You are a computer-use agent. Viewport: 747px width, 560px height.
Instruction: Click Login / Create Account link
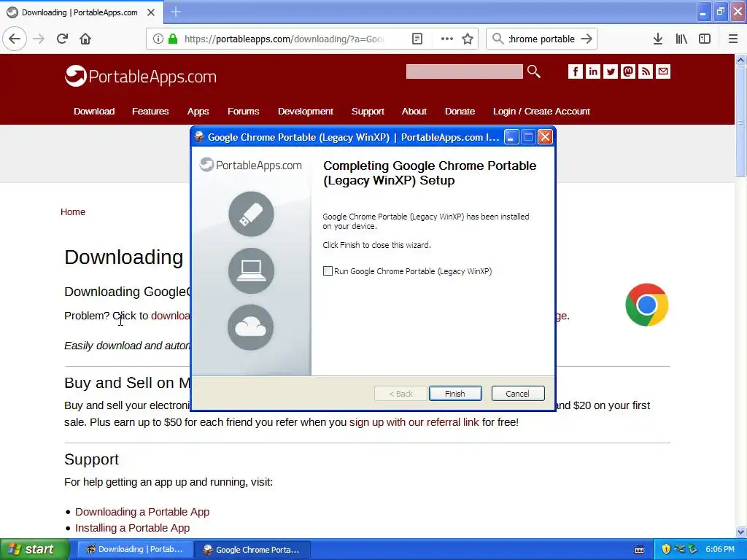541,111
